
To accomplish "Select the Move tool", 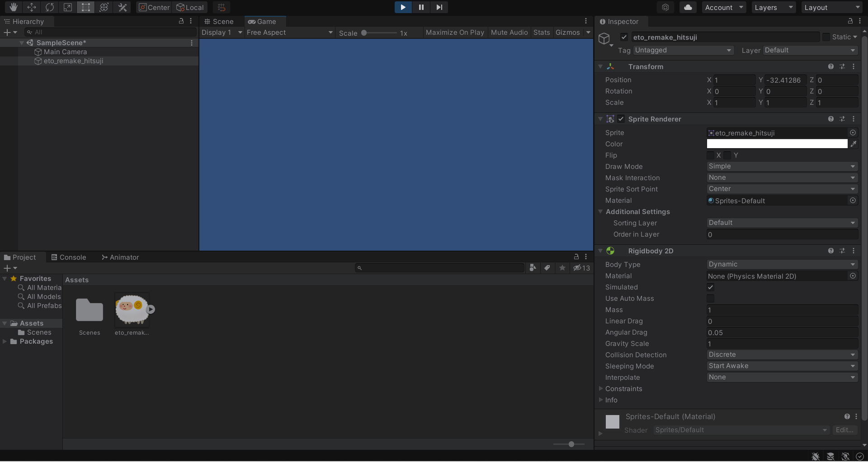I will click(31, 7).
